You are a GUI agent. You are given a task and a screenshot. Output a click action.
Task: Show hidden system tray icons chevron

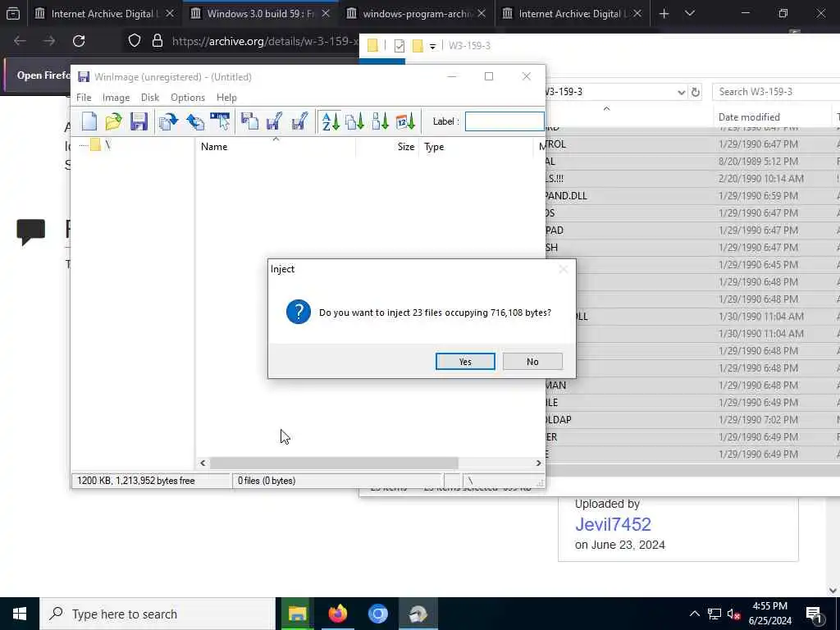(x=694, y=614)
